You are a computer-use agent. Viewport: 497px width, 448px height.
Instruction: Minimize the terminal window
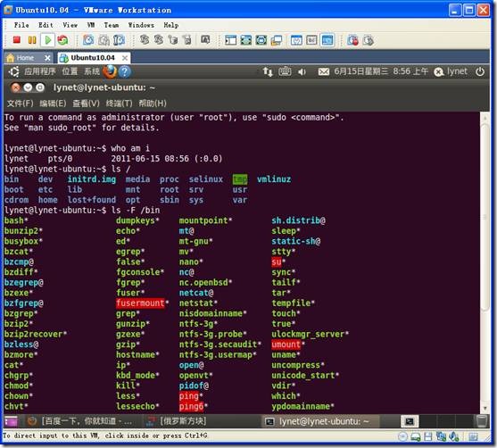[x=28, y=87]
